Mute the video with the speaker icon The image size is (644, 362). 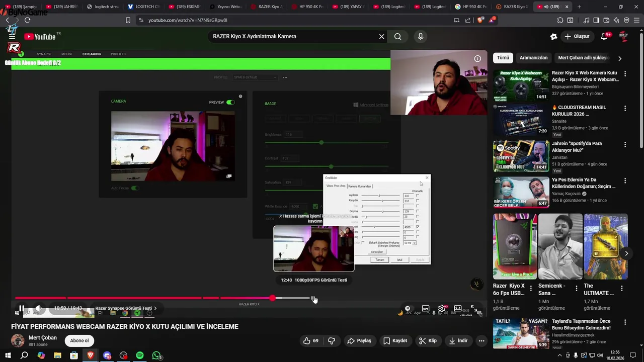(x=38, y=308)
